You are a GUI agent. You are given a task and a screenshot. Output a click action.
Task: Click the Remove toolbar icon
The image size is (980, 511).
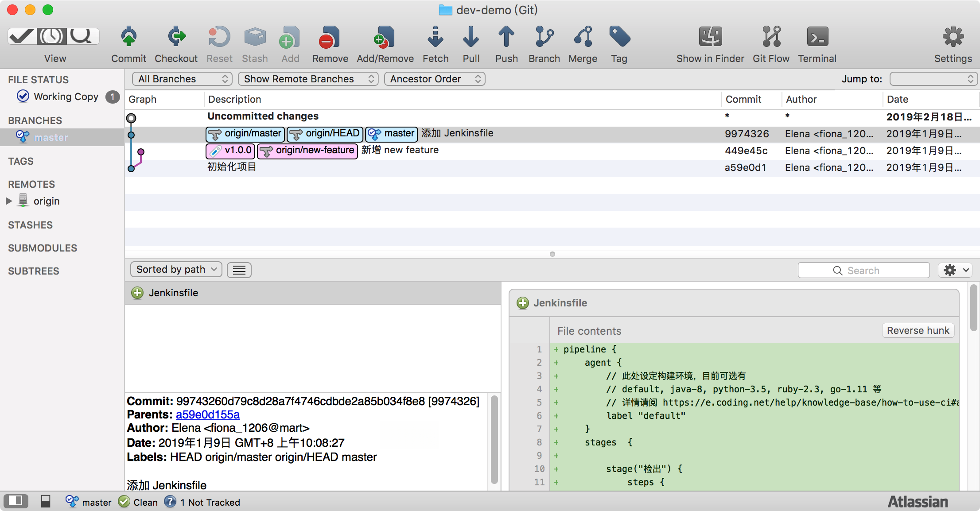[x=330, y=36]
